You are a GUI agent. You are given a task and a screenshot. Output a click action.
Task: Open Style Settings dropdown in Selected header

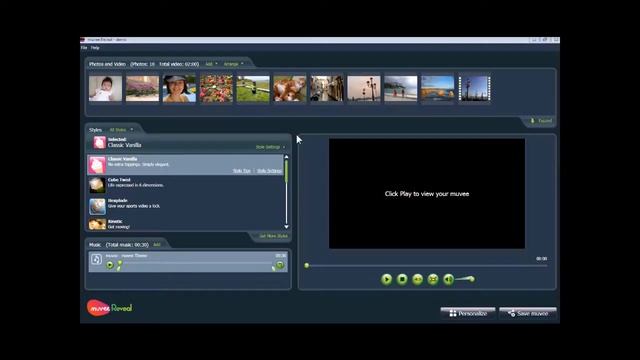[x=270, y=147]
